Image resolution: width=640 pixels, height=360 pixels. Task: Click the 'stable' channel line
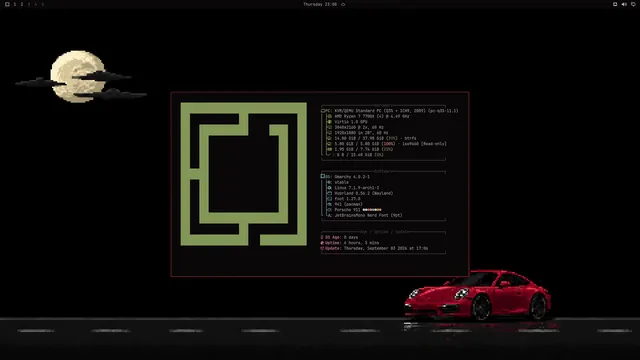[341, 182]
